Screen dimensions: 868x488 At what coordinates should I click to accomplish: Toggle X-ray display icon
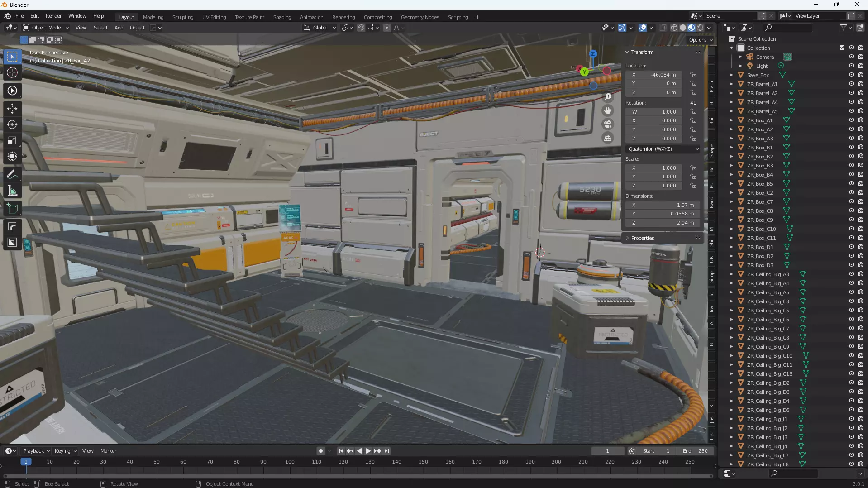[x=663, y=28]
